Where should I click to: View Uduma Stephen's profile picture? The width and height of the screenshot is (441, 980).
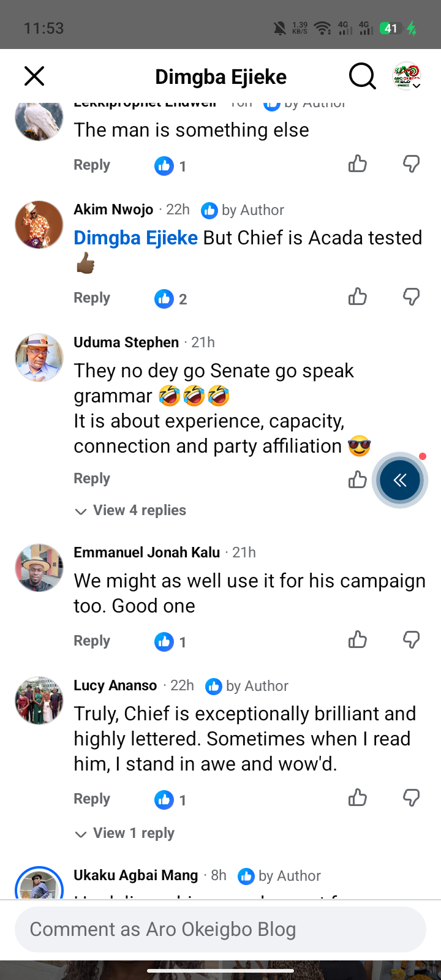click(39, 358)
